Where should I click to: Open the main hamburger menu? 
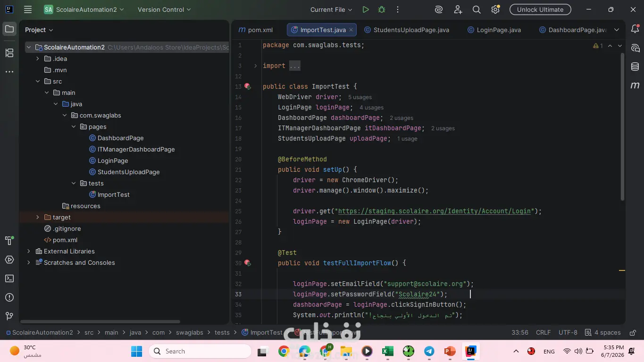[28, 9]
